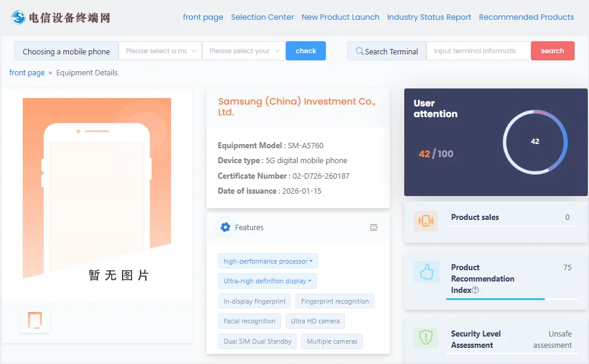Open the Industry Status Report menu item
Screen dimensions: 589x364
(429, 17)
